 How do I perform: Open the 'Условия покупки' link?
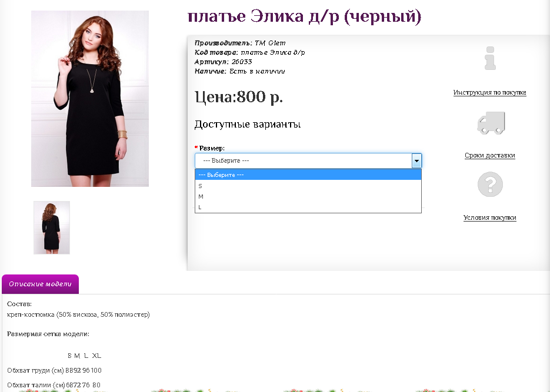pos(489,218)
